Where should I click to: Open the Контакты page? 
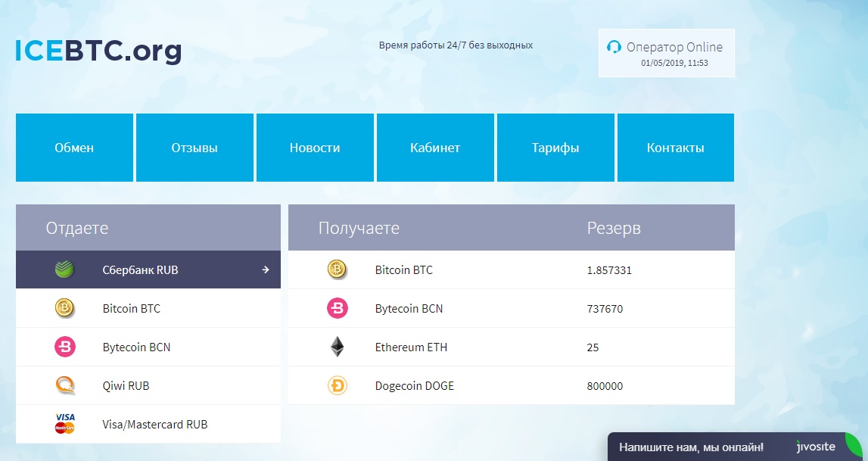click(676, 148)
